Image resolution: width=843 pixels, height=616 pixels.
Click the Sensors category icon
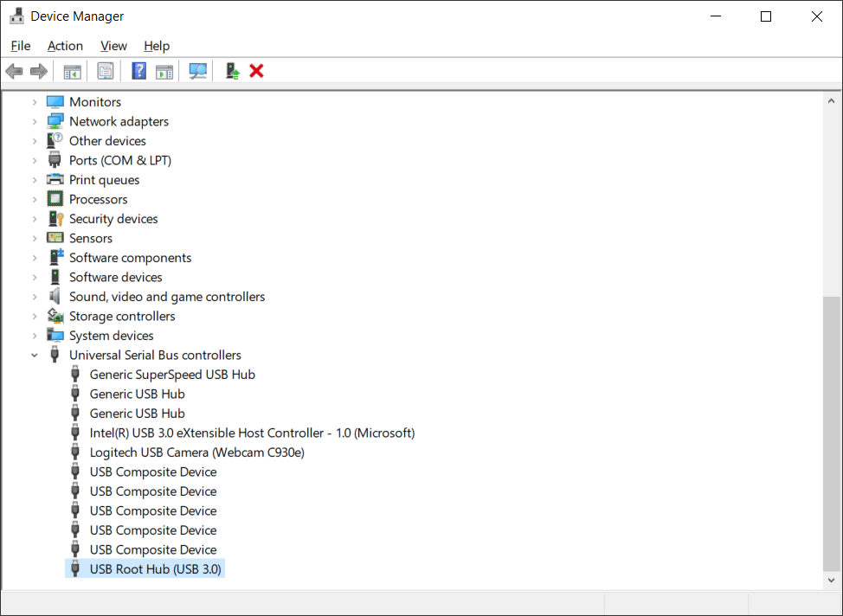click(x=55, y=238)
